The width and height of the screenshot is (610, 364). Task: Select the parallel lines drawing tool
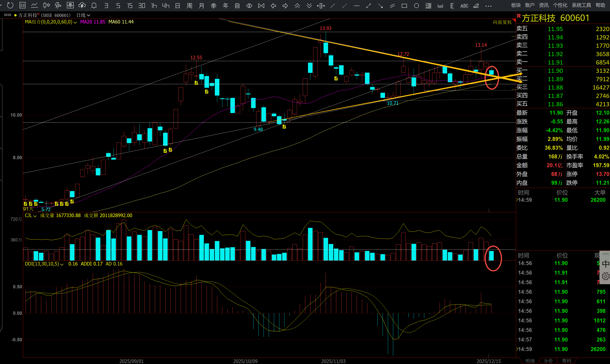(392, 6)
